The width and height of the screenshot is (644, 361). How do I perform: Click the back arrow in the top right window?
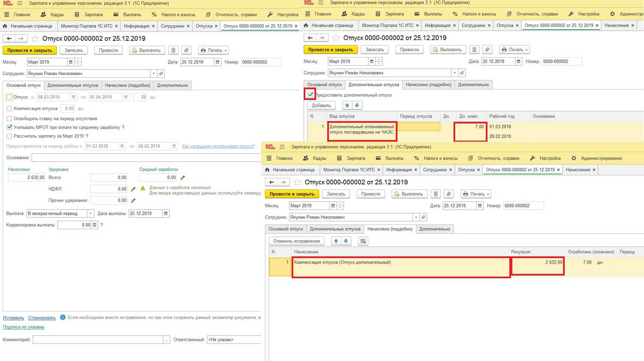click(310, 38)
